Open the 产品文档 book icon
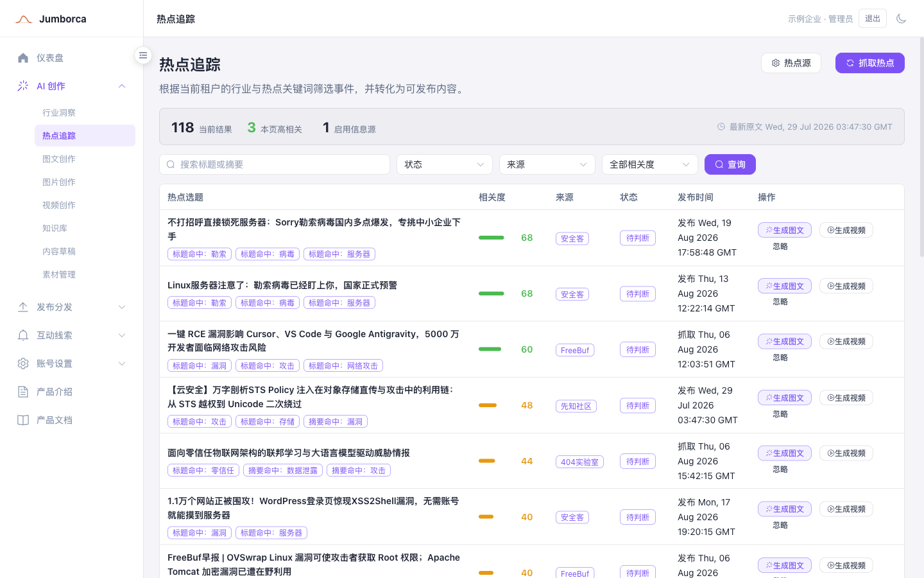 [23, 420]
